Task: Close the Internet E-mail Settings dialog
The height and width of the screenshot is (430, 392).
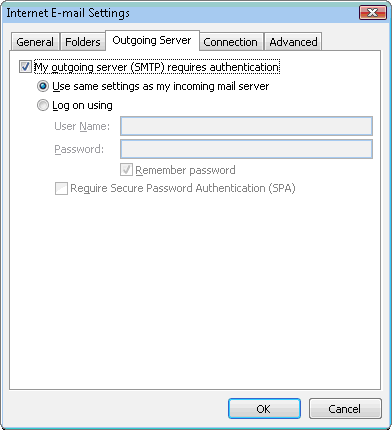Action: tap(373, 13)
